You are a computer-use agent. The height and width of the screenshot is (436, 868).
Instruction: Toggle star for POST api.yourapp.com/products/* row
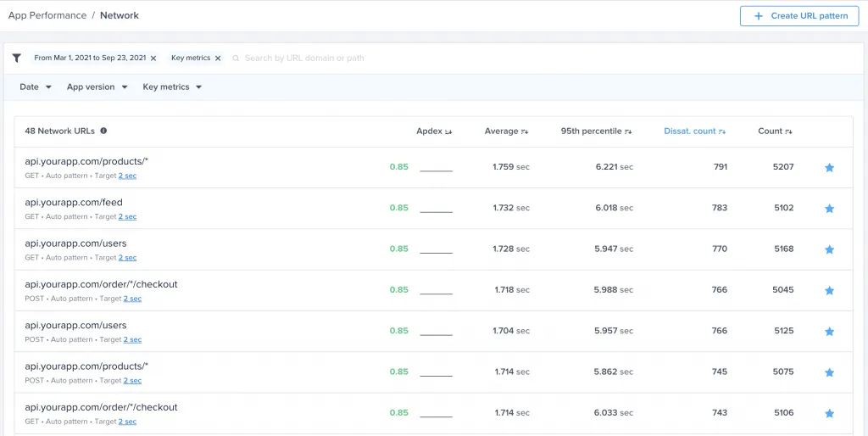pyautogui.click(x=829, y=373)
